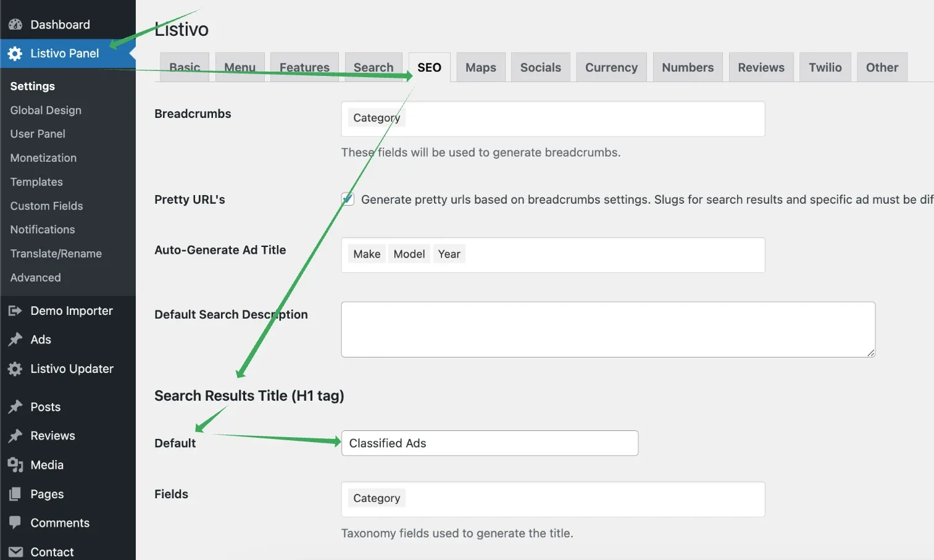Open Monetization submenu item

43,158
